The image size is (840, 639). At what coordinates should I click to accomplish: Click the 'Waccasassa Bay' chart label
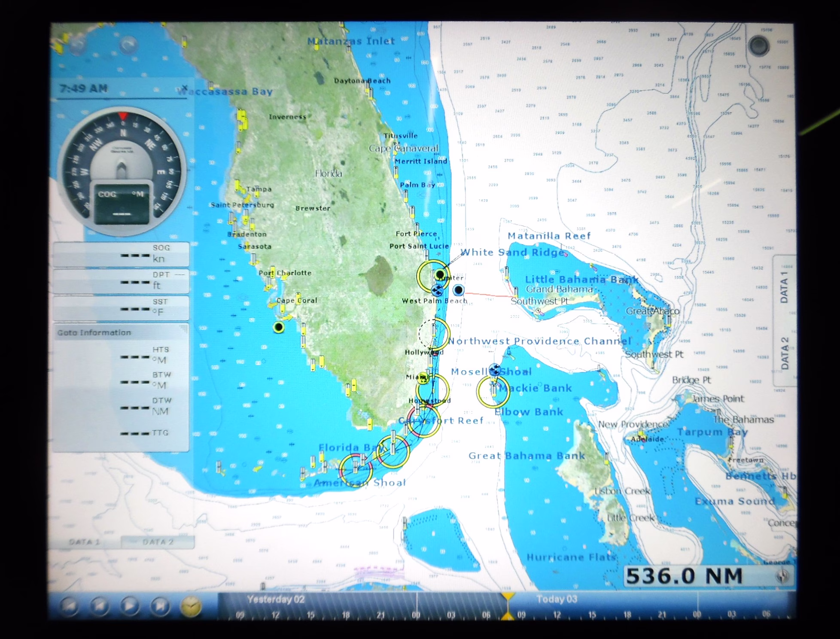(x=225, y=91)
